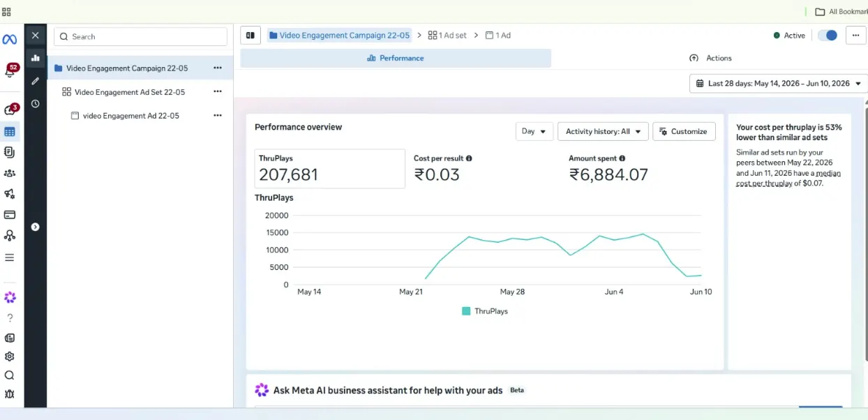Screen dimensions: 868x420
Task: Click the Customize button
Action: [684, 131]
